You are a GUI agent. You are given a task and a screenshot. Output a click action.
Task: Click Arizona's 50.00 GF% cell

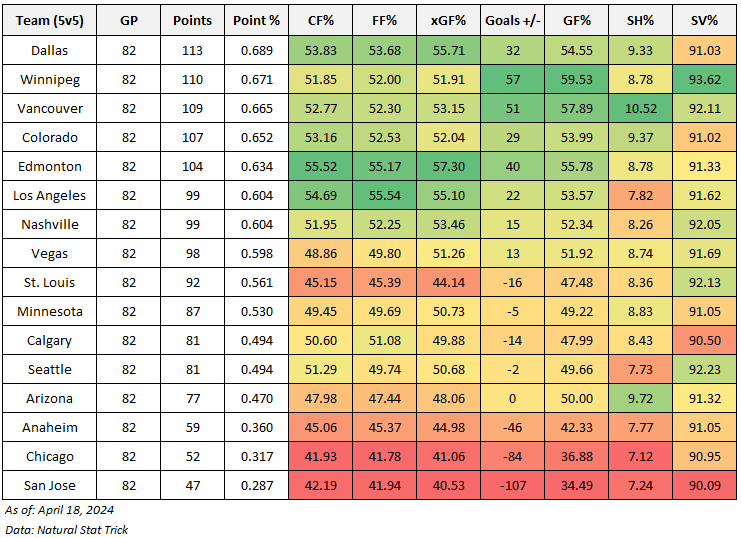pos(578,399)
